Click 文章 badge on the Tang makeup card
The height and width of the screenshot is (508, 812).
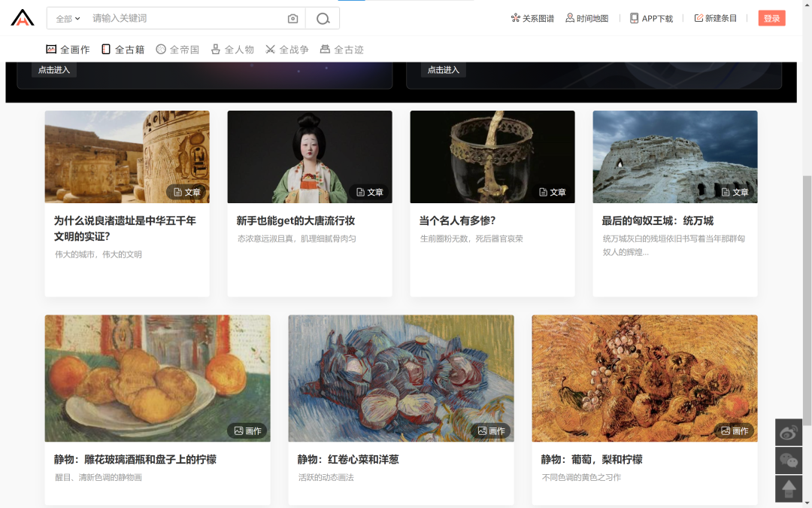369,193
